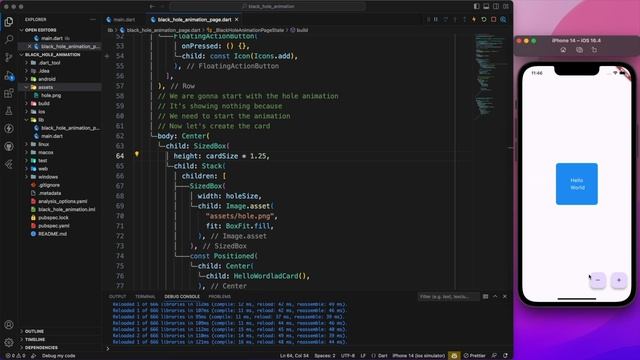Open README.md file

tap(52, 234)
